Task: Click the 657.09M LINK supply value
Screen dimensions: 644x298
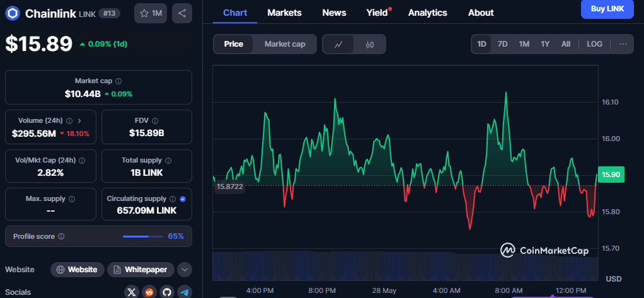Action: coord(147,210)
